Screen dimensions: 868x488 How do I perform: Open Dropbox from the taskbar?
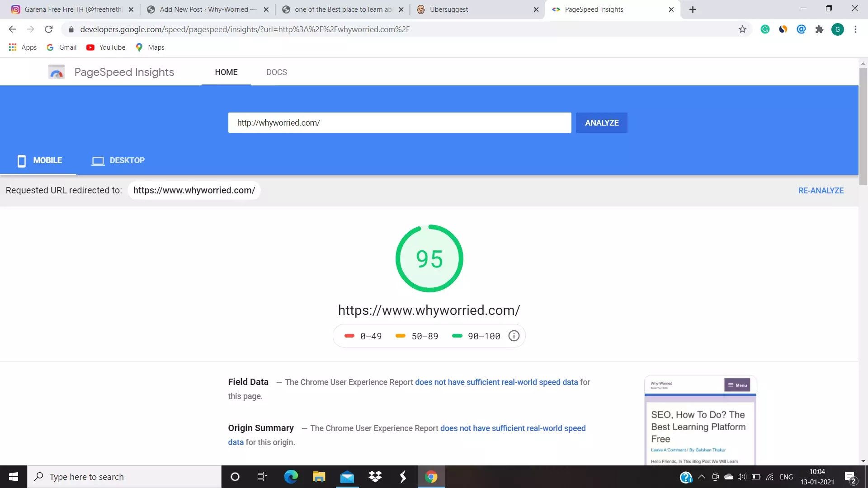(375, 477)
